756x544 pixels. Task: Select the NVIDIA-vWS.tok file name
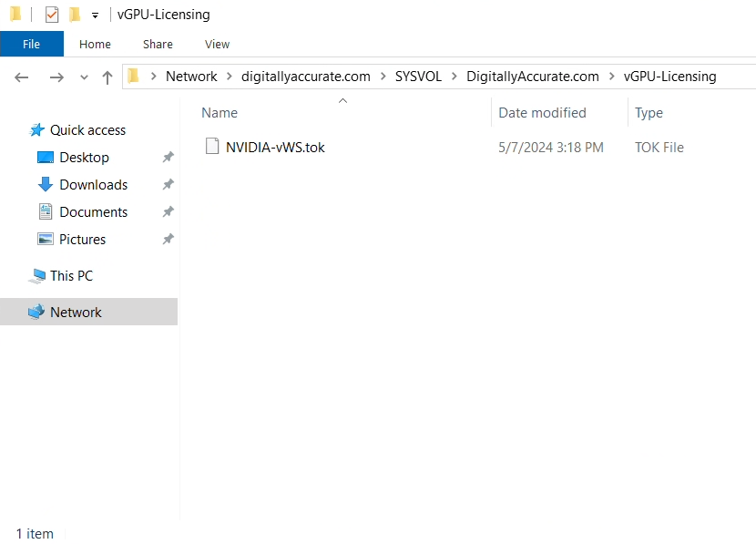coord(275,148)
